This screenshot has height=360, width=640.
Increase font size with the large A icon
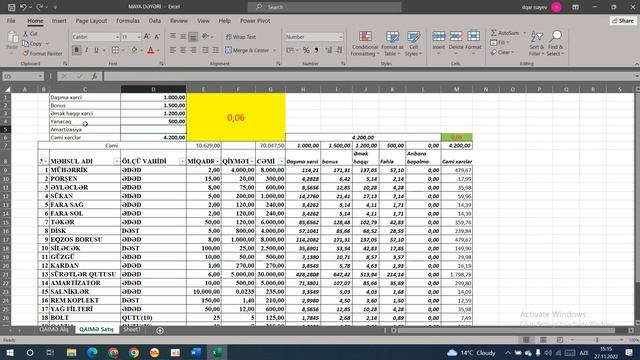click(x=147, y=37)
